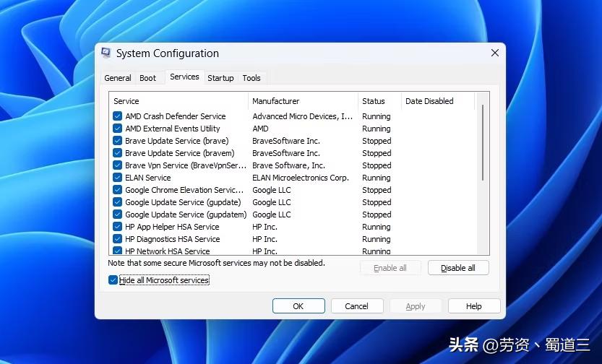602x364 pixels.
Task: Select 'Brave Software, Inc.' manufacturer cell
Action: 289,165
